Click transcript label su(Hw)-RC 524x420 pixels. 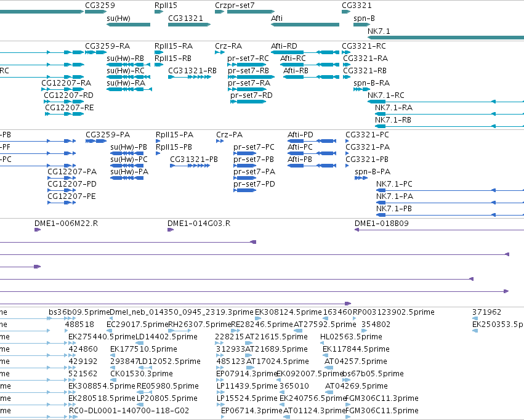[126, 71]
